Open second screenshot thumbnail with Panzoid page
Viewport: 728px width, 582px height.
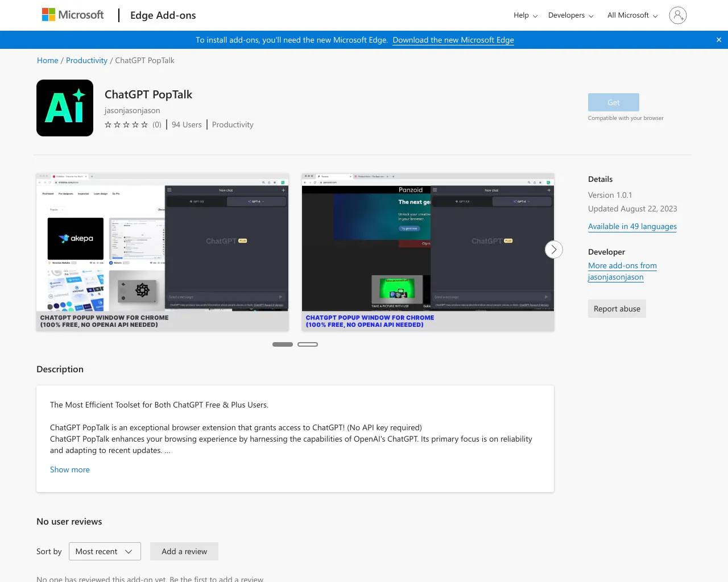428,252
